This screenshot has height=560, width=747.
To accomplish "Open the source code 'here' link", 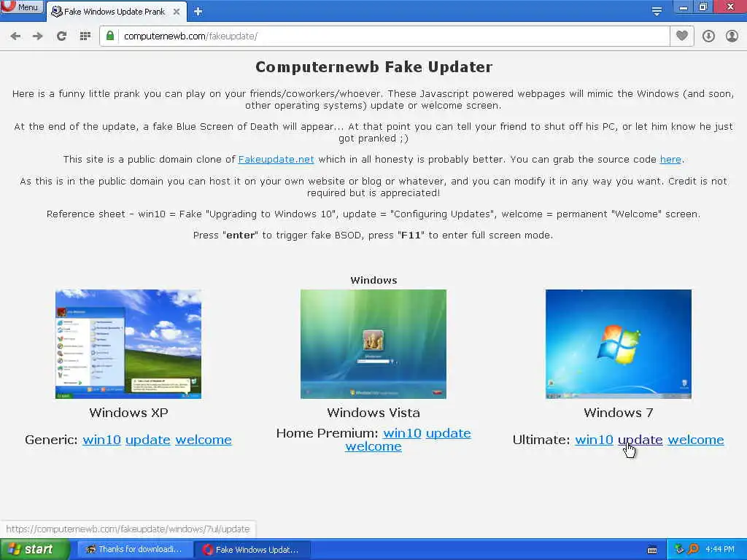I will [670, 160].
